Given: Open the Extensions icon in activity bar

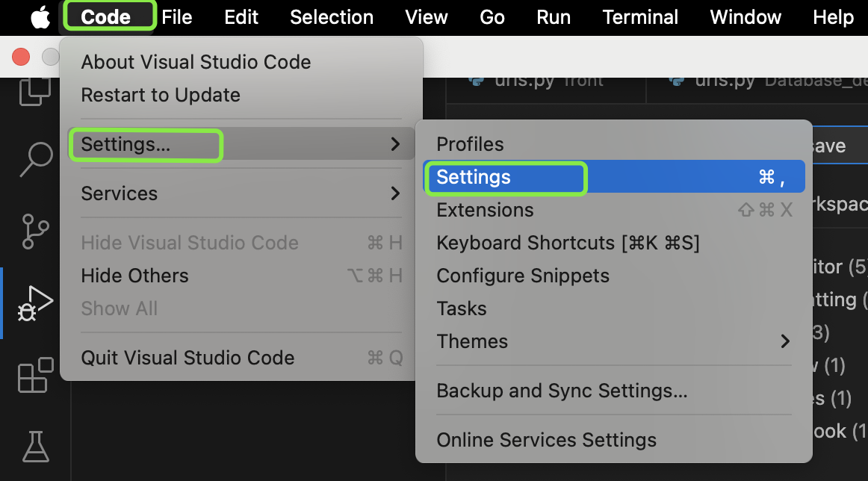Looking at the screenshot, I should pyautogui.click(x=36, y=375).
